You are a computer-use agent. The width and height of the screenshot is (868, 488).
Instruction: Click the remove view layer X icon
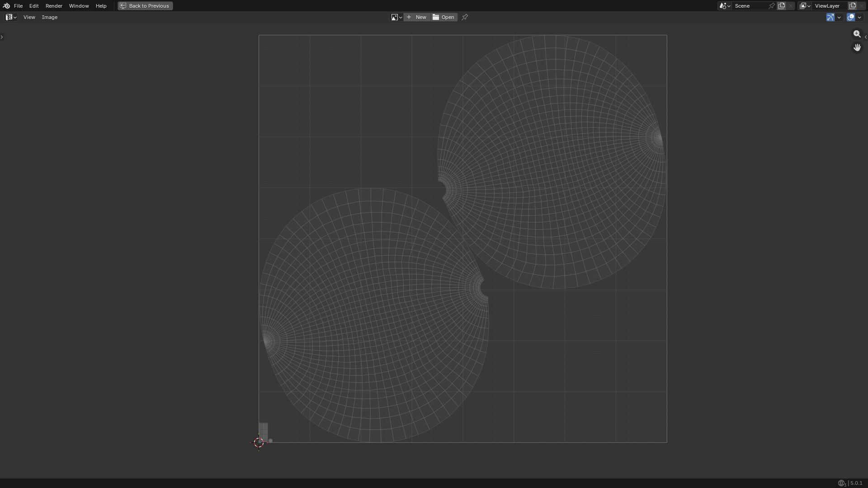coord(862,6)
